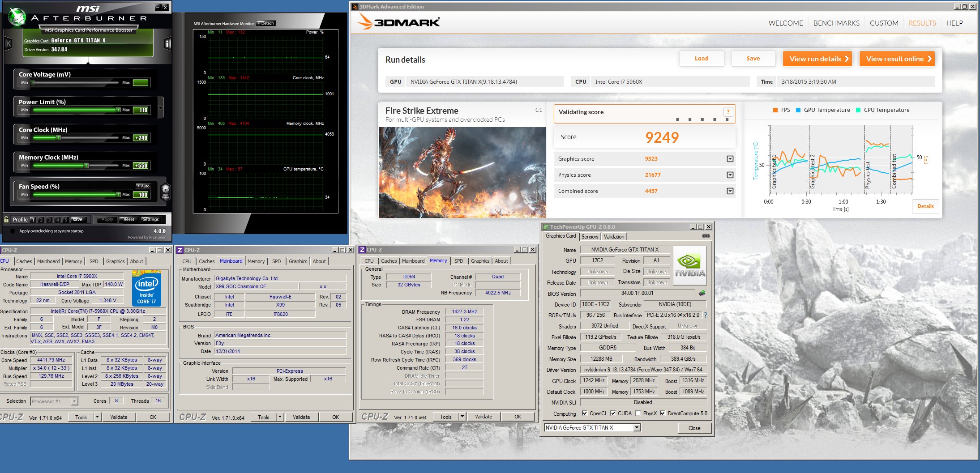Toggle the PhysX checkbox in GPU-Z
980x473 pixels.
(638, 413)
